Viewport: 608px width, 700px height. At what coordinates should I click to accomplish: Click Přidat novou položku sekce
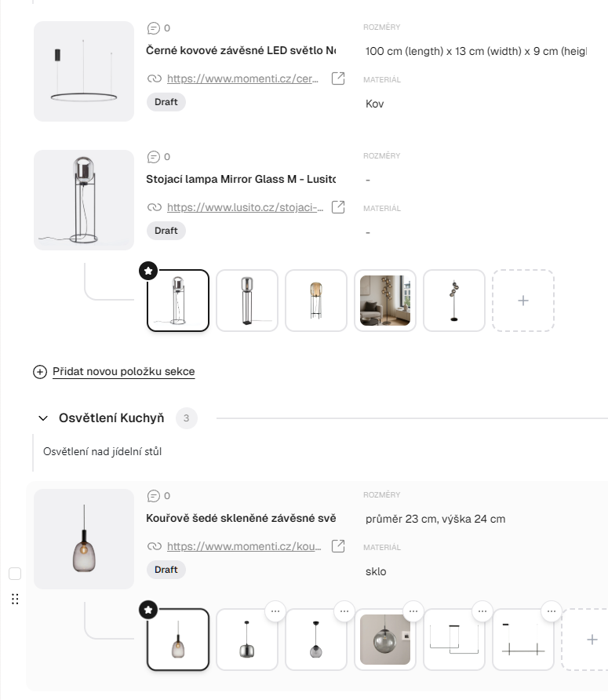[x=123, y=372]
